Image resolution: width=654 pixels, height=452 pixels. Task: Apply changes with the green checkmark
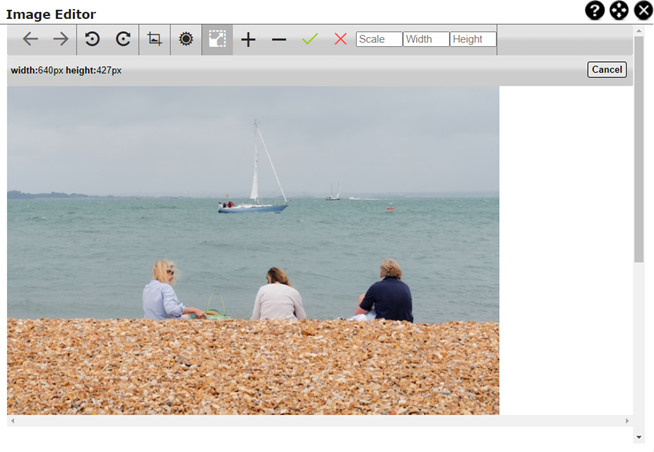pyautogui.click(x=310, y=39)
